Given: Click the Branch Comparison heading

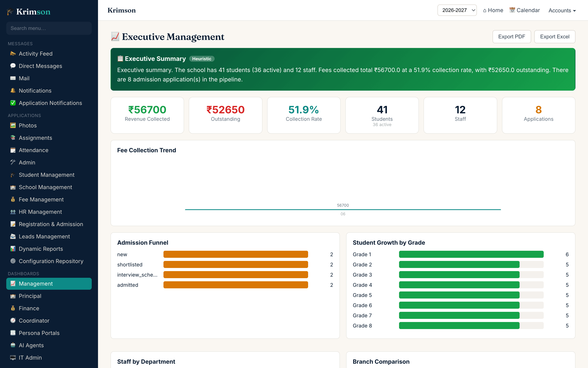Looking at the screenshot, I should coord(381,362).
